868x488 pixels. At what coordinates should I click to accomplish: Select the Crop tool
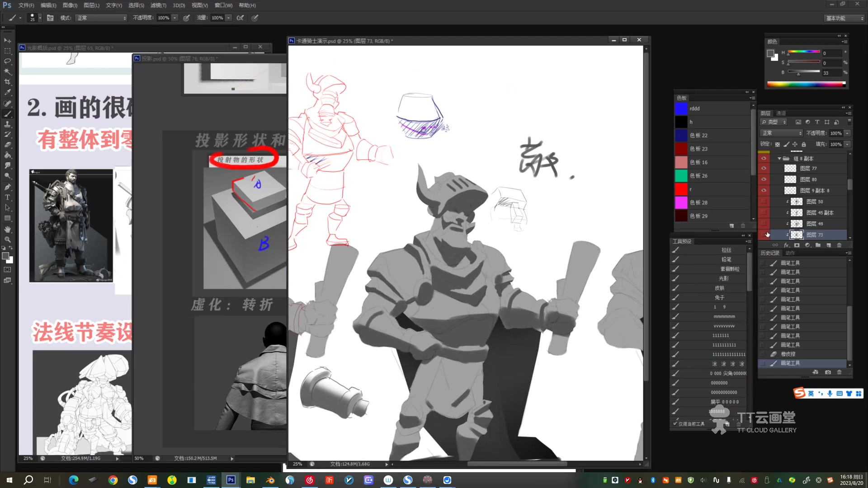pyautogui.click(x=8, y=82)
